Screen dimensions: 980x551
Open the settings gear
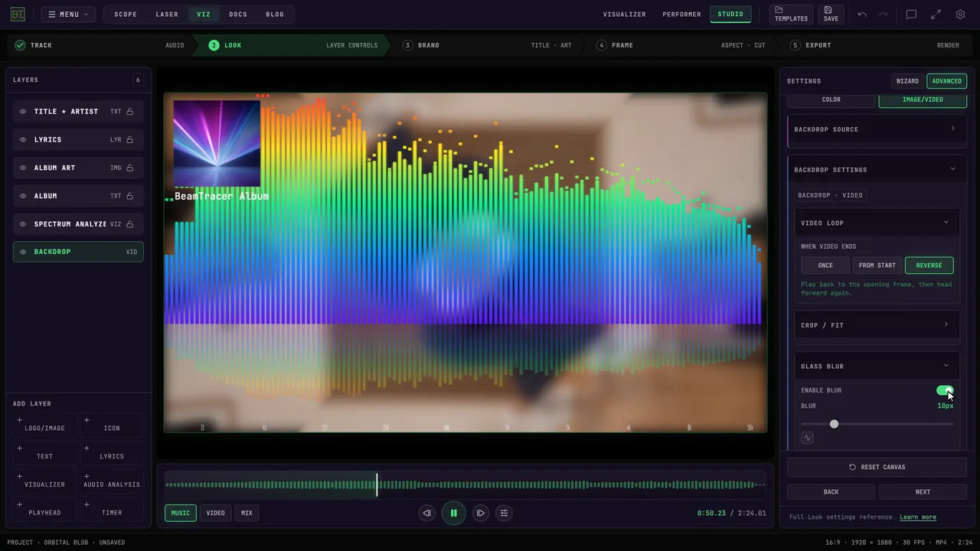coord(960,15)
